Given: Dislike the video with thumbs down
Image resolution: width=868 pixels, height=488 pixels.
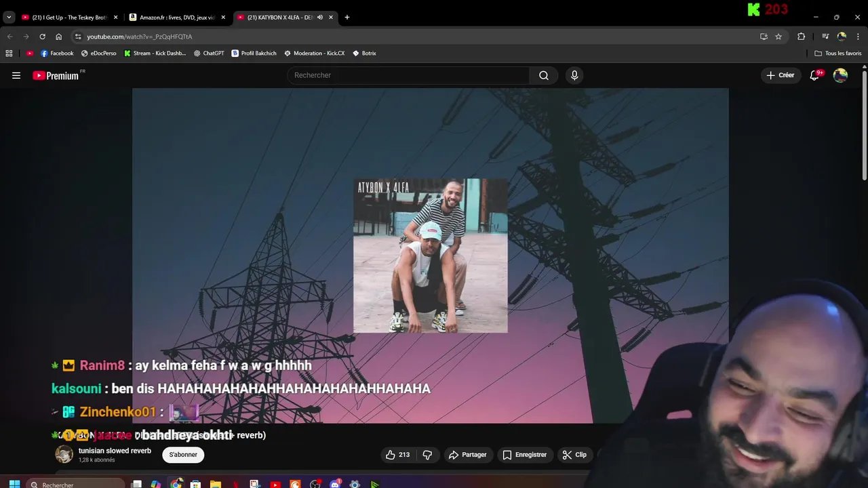Looking at the screenshot, I should coord(427,455).
